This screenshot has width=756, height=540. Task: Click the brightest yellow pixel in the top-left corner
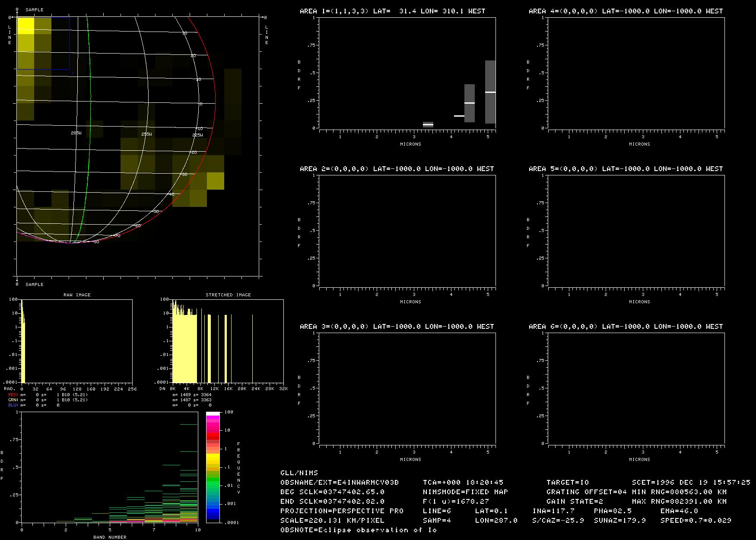pyautogui.click(x=25, y=25)
